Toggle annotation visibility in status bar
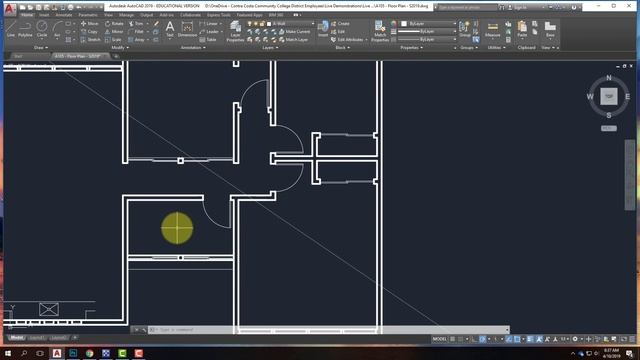This screenshot has width=640, height=360. (539, 339)
